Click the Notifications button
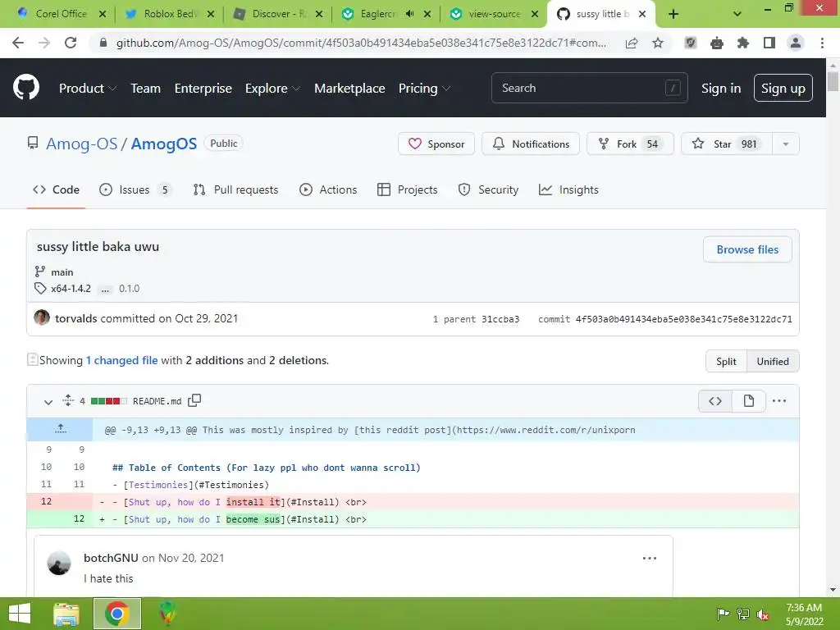This screenshot has height=630, width=840. point(531,144)
